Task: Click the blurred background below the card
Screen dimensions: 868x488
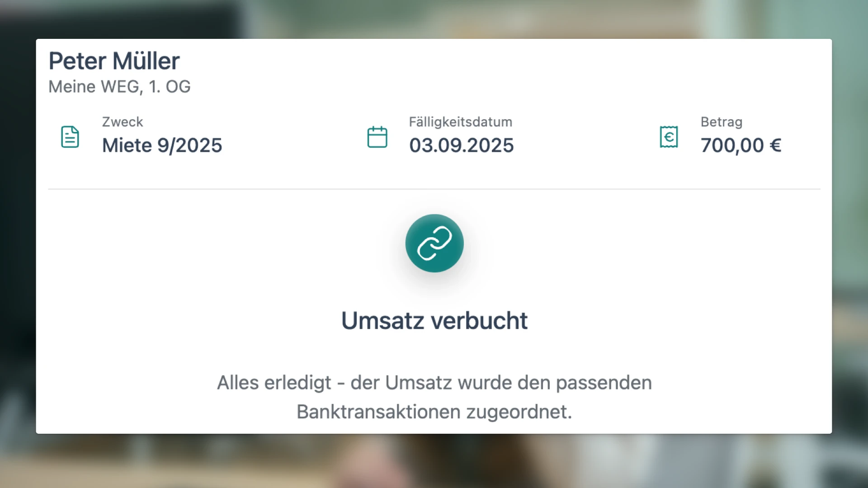Action: click(x=434, y=461)
